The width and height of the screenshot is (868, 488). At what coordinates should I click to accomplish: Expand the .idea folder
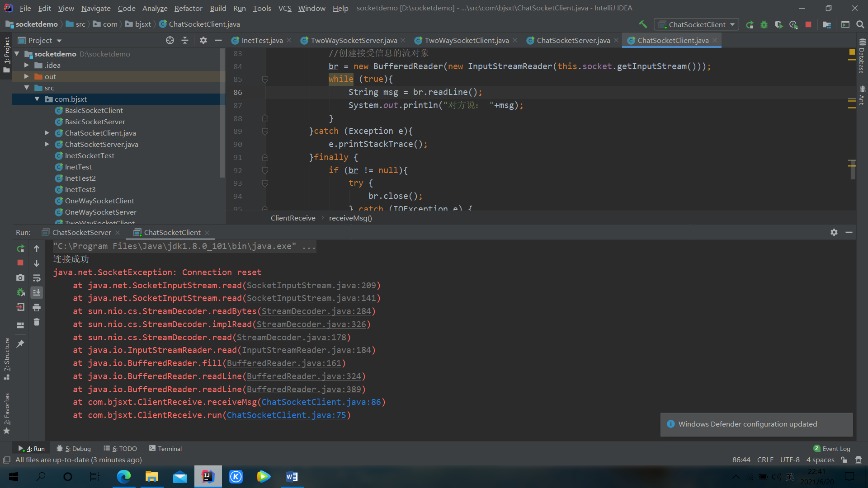(27, 65)
